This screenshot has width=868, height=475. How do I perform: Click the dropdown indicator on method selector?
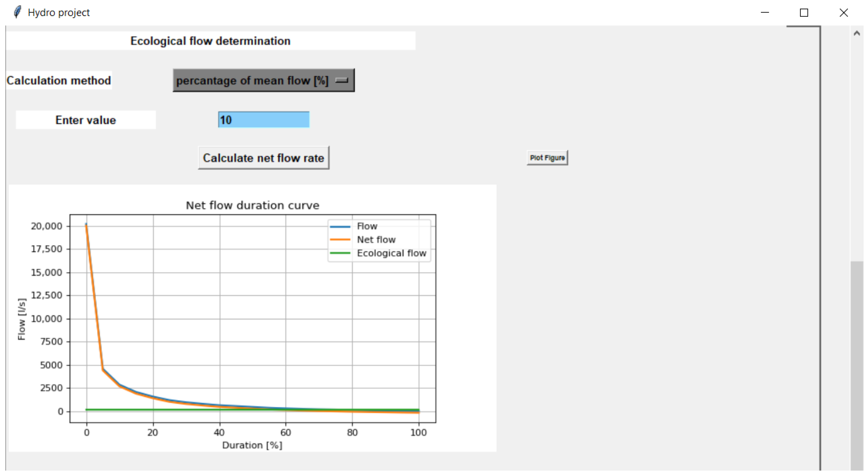pyautogui.click(x=341, y=80)
